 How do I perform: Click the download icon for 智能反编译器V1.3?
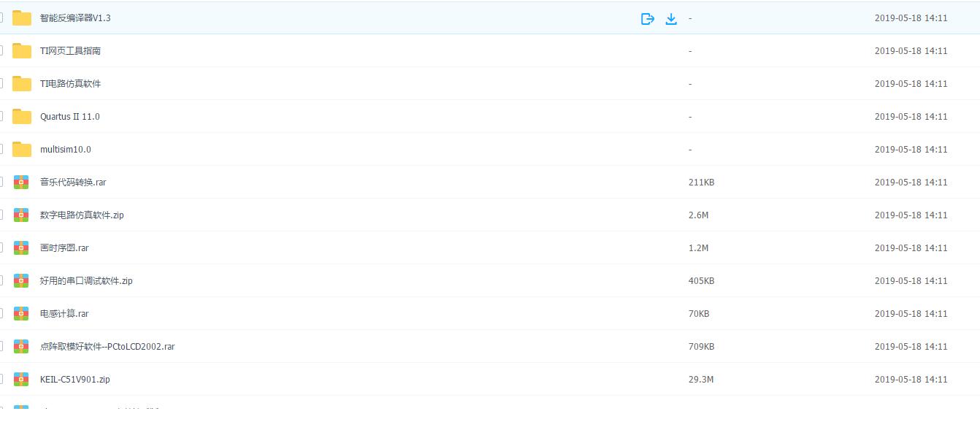pyautogui.click(x=671, y=19)
